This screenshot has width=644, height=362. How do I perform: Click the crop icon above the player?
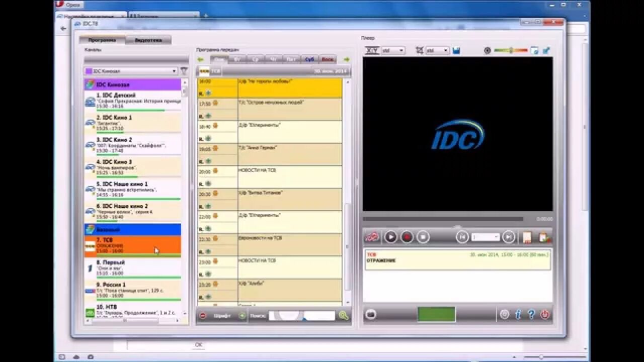[420, 51]
